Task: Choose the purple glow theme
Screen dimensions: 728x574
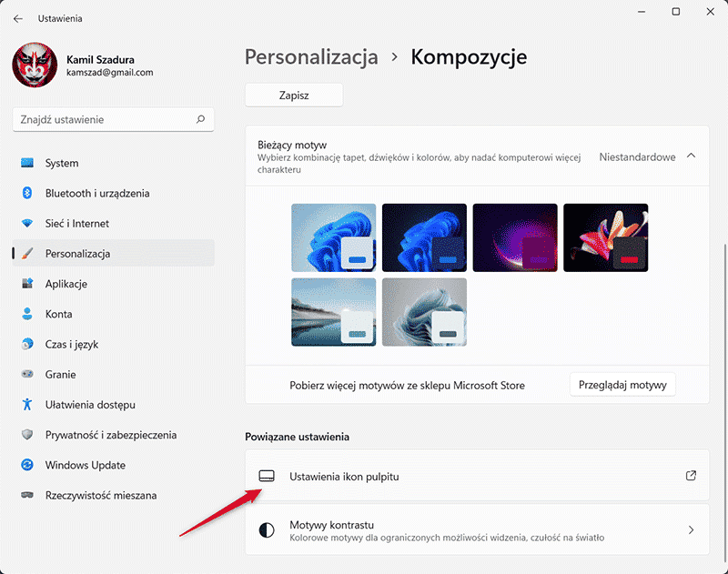Action: (x=515, y=237)
